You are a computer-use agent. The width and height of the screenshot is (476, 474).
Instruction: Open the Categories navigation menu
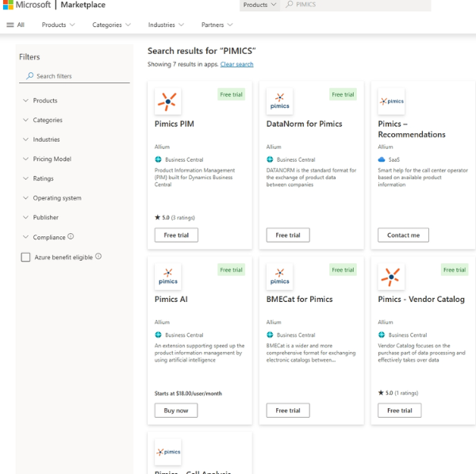click(111, 25)
